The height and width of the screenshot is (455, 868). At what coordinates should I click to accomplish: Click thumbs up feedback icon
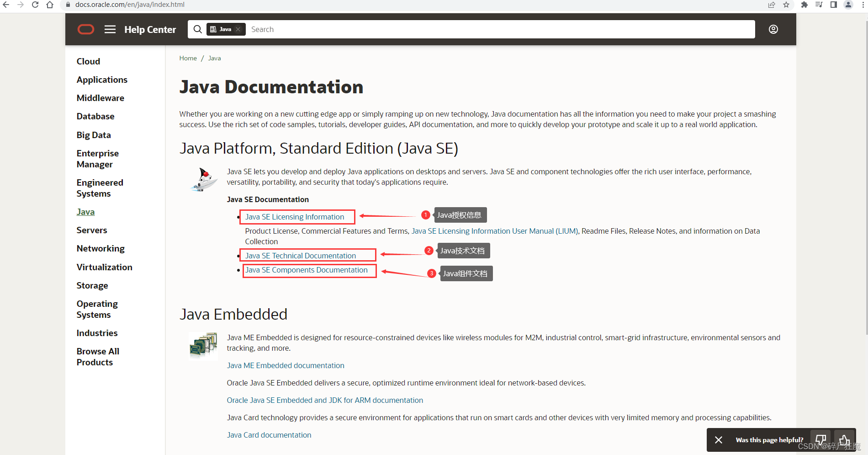[x=844, y=440]
